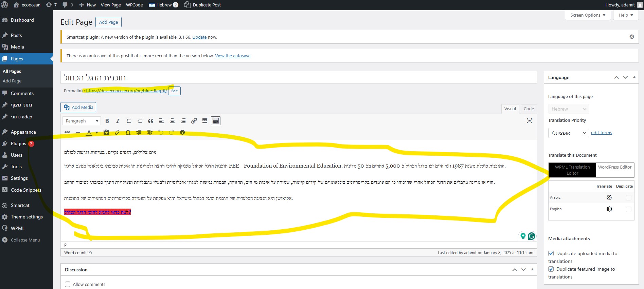Insert a bulleted list

coord(129,121)
